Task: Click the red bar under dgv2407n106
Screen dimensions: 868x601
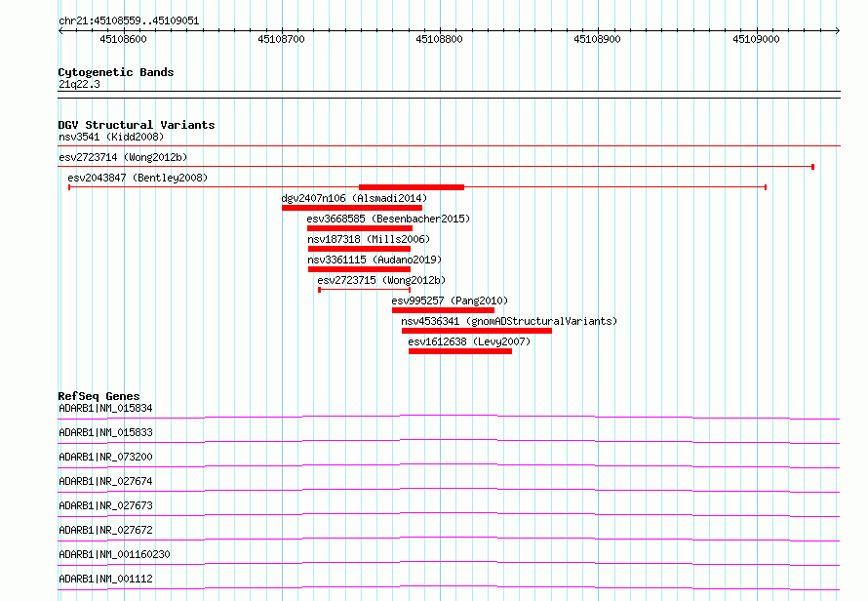Action: (352, 208)
